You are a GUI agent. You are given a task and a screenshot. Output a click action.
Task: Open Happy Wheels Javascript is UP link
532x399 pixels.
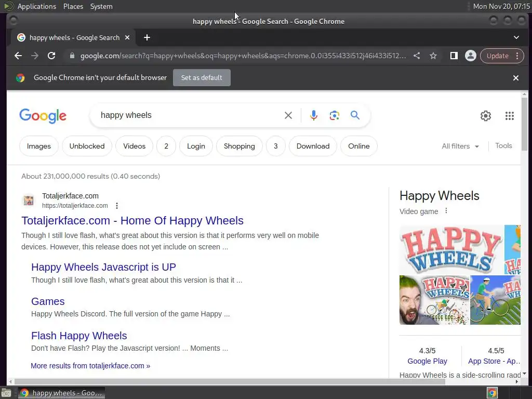click(x=103, y=267)
